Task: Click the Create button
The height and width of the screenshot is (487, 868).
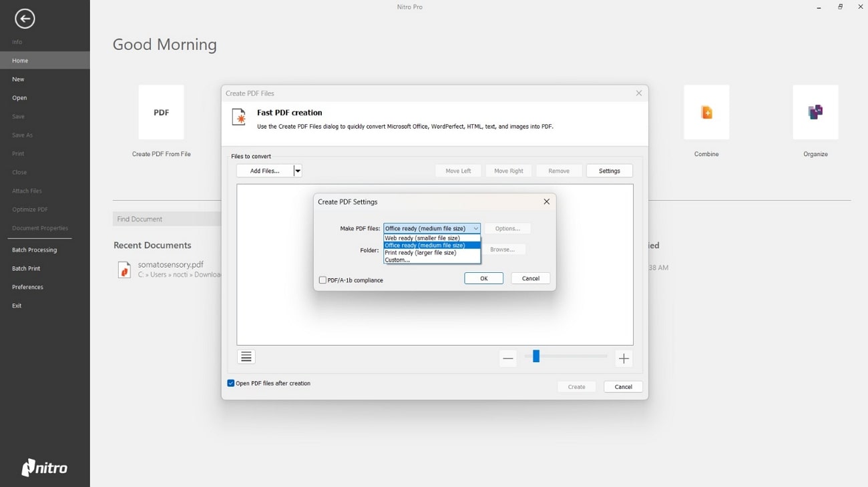Action: pyautogui.click(x=577, y=387)
